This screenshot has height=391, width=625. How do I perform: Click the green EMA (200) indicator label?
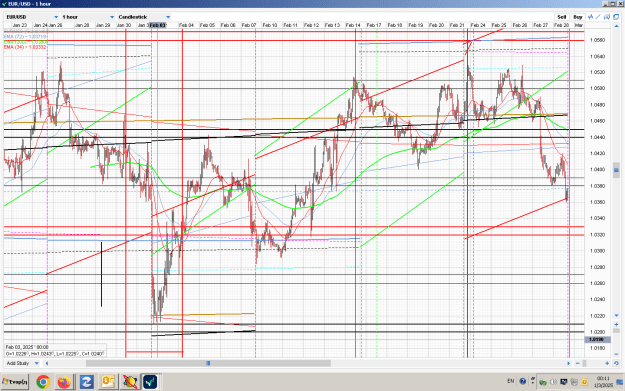[26, 42]
